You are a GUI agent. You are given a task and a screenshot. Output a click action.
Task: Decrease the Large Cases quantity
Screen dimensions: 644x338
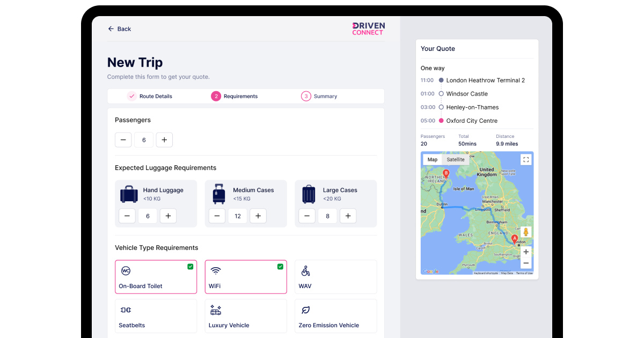307,216
